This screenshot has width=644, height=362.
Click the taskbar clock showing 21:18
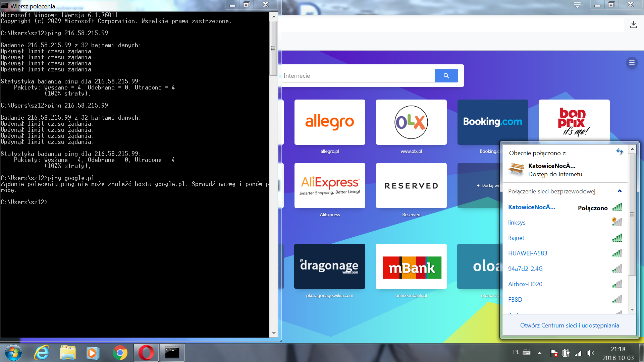(x=618, y=353)
